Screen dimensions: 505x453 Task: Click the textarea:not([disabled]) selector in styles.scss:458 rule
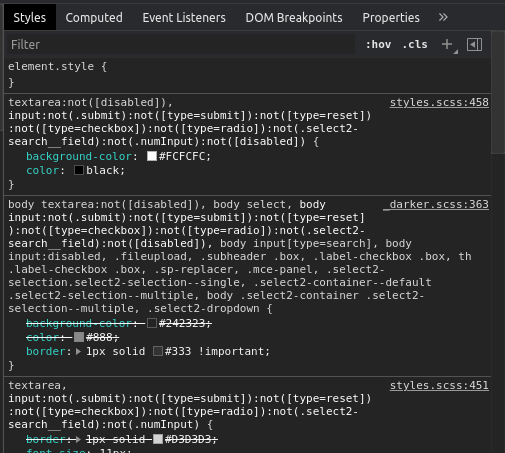coord(87,102)
